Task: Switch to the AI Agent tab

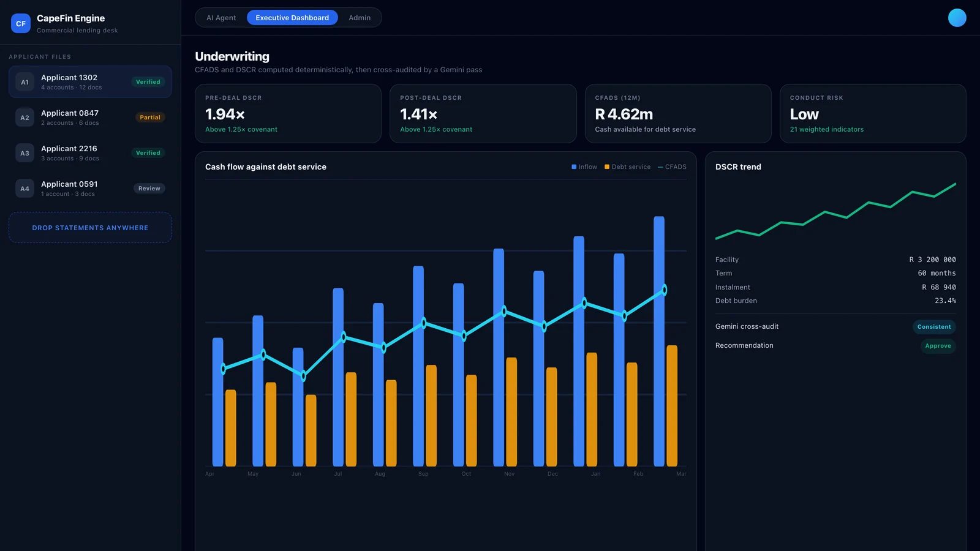Action: [x=221, y=18]
